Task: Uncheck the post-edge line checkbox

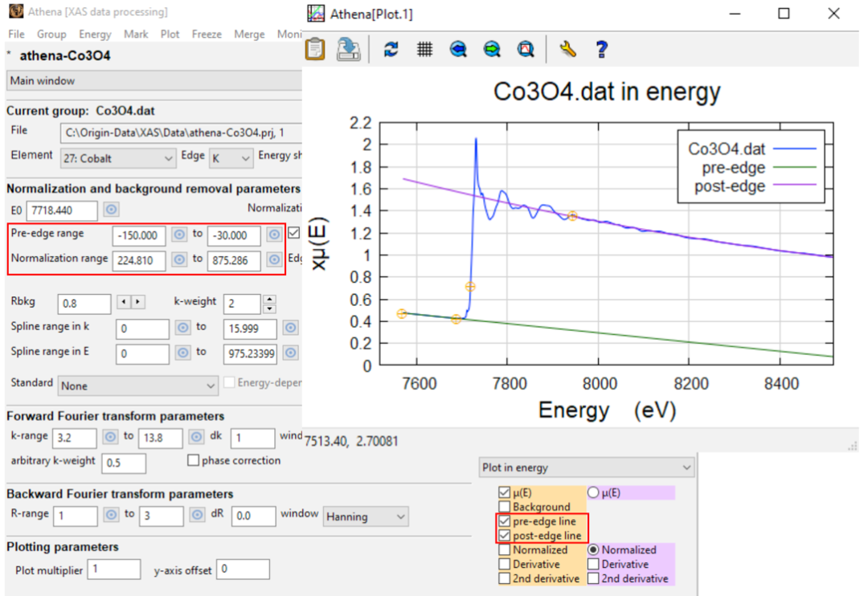Action: tap(504, 536)
